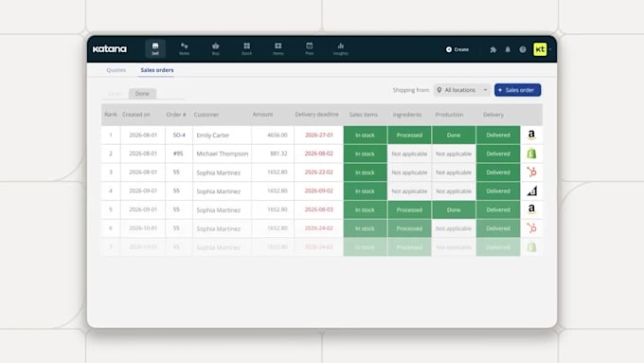Click Sophia Martinez in rank 3 row
Image resolution: width=644 pixels, height=363 pixels.
[x=218, y=172]
